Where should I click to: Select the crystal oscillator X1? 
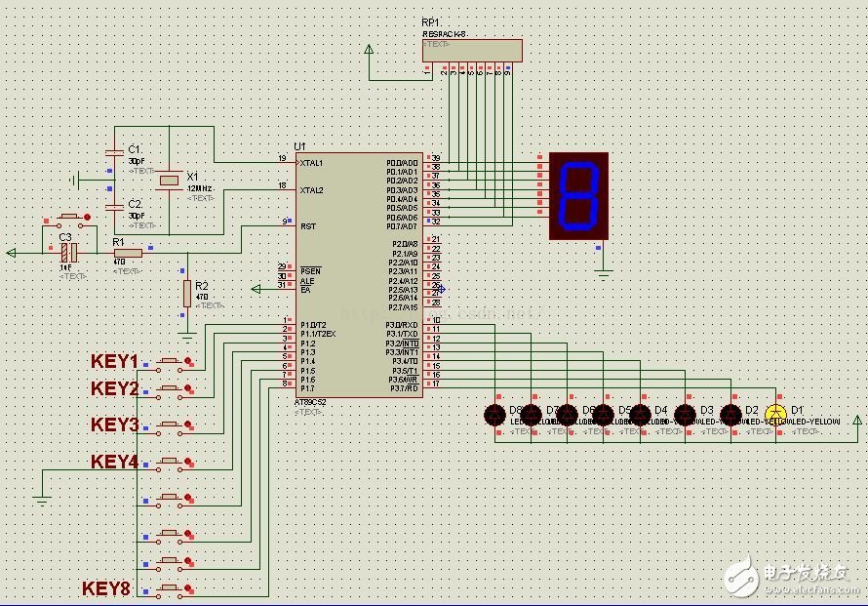pyautogui.click(x=169, y=180)
